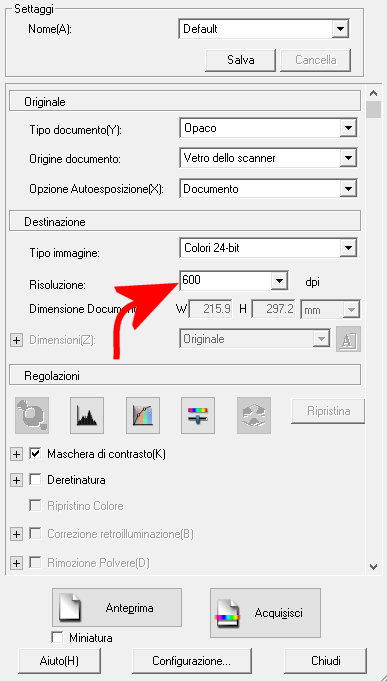
Task: Click the orientation icon beside Originale
Action: point(348,340)
